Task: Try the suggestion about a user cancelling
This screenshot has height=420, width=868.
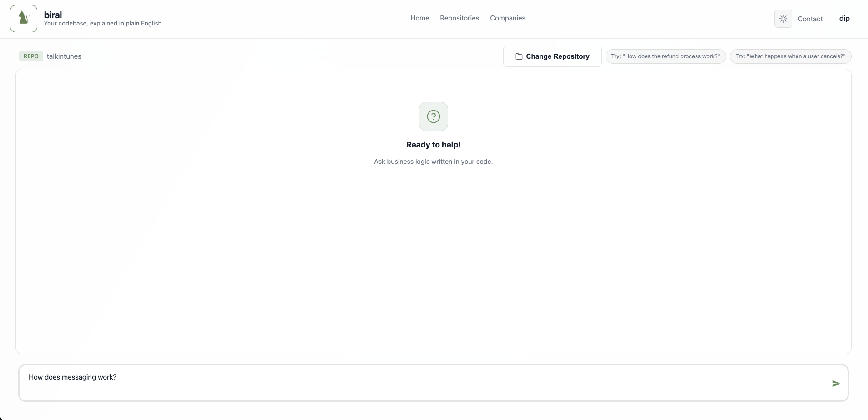Action: tap(791, 56)
